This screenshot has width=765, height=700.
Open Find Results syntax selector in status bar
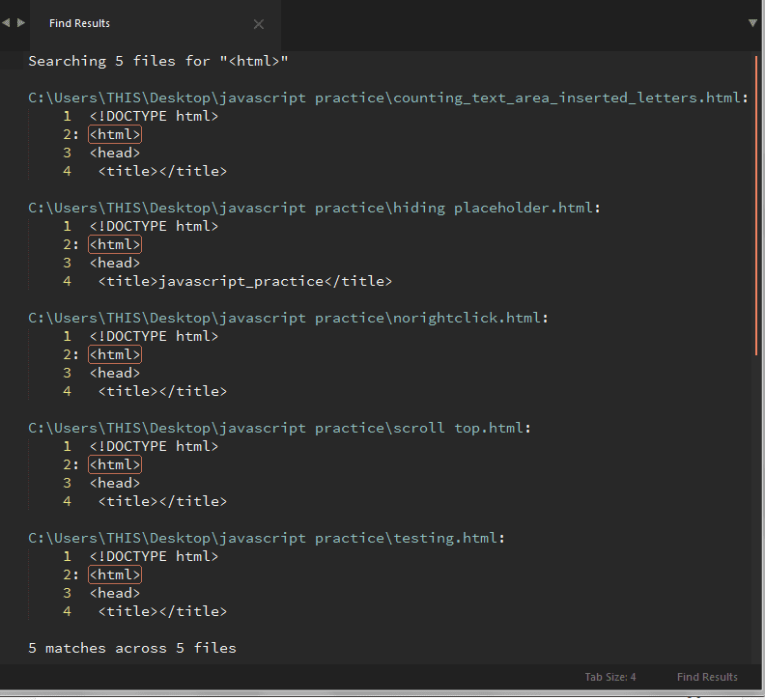tap(707, 677)
